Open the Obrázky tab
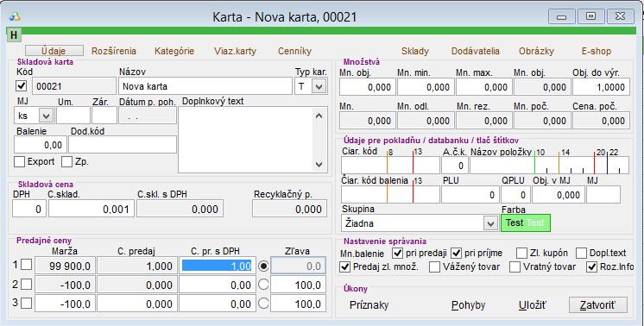The width and height of the screenshot is (644, 326). (x=536, y=51)
